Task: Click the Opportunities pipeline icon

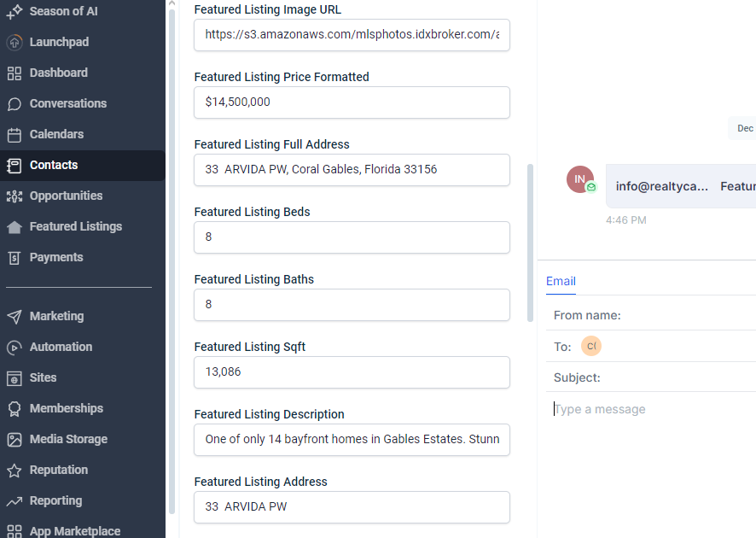Action: [x=15, y=196]
